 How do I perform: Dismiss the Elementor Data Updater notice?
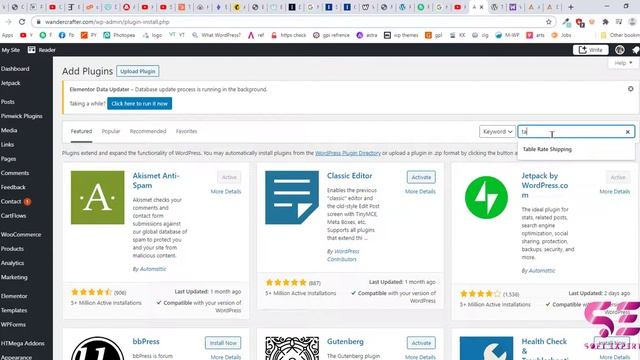coord(631,89)
